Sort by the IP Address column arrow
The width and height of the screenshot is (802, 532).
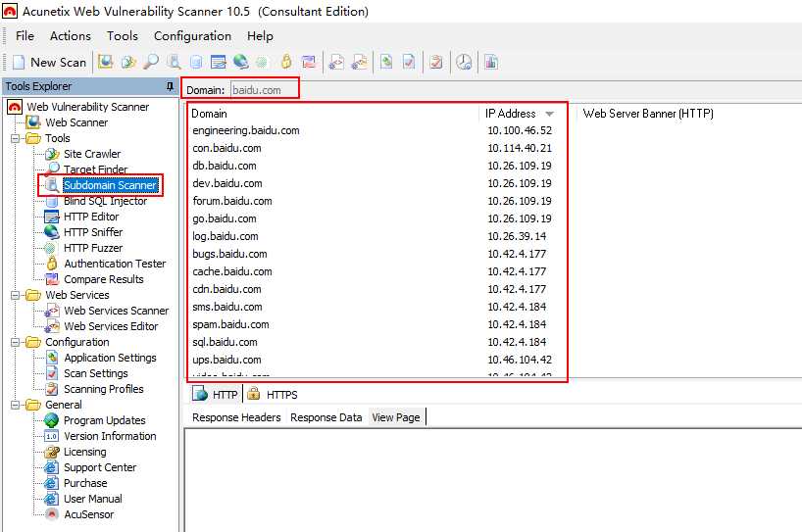550,114
